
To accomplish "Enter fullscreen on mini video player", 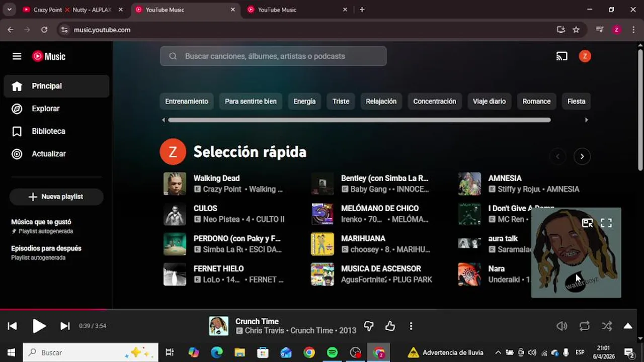I will click(606, 223).
